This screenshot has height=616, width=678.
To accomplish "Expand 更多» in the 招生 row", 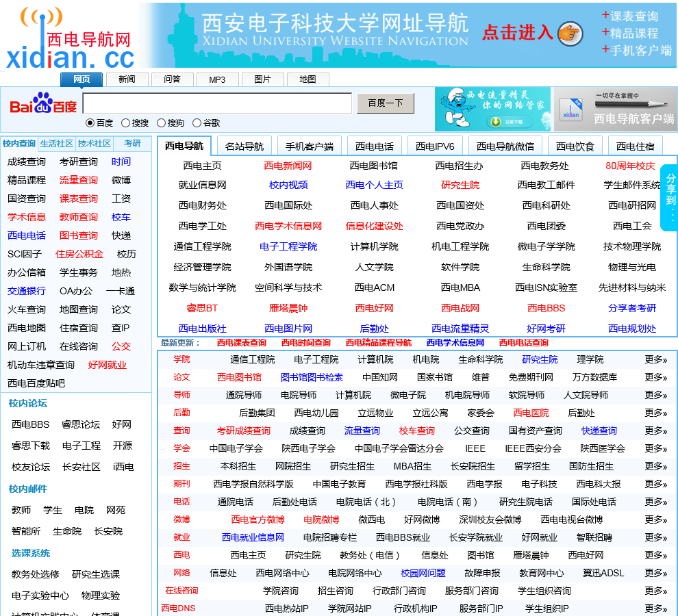I will click(x=656, y=466).
